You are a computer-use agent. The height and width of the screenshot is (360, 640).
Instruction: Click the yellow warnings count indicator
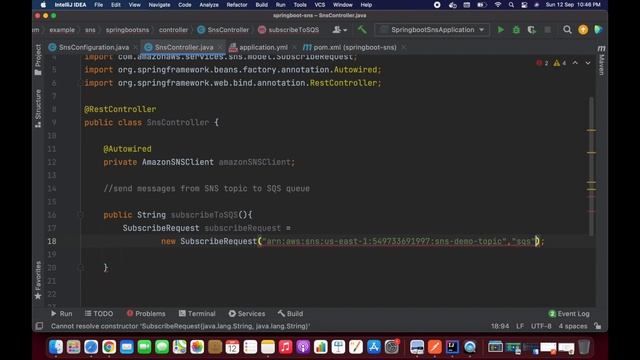(559, 63)
